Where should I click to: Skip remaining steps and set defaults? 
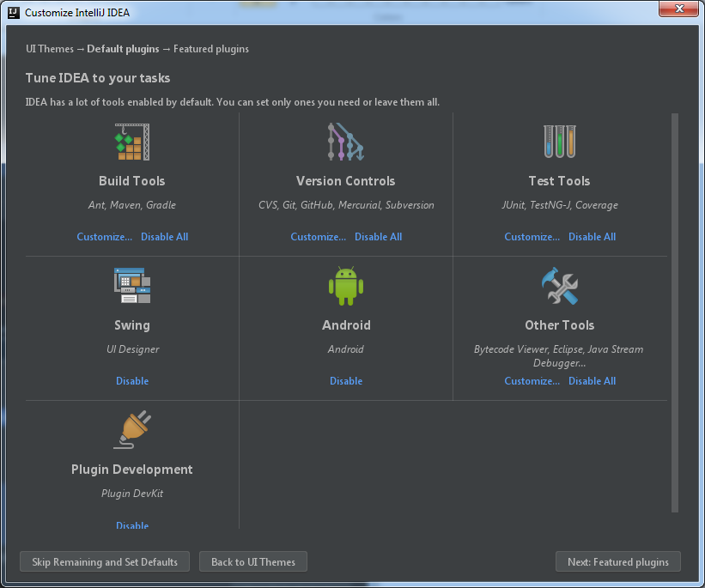click(105, 562)
